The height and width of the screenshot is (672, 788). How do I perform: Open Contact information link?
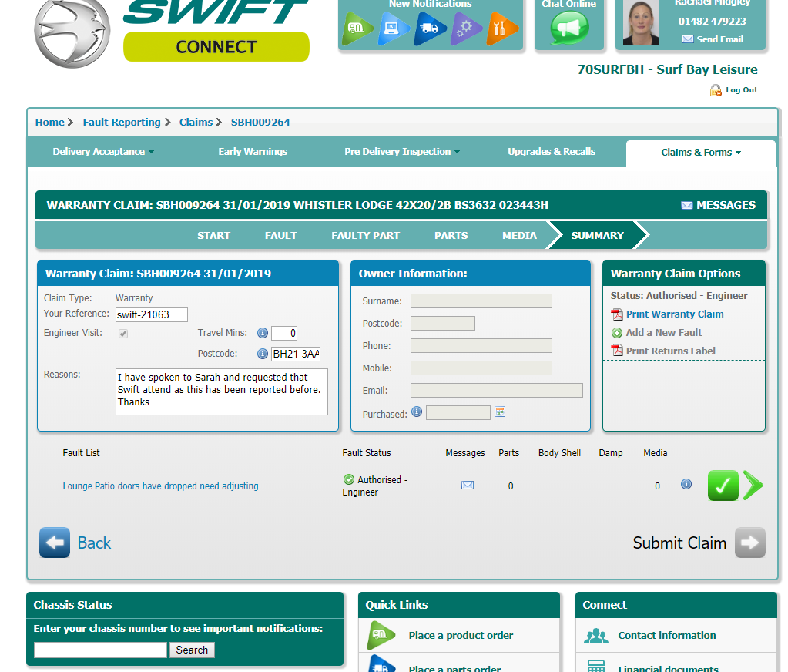tap(666, 635)
